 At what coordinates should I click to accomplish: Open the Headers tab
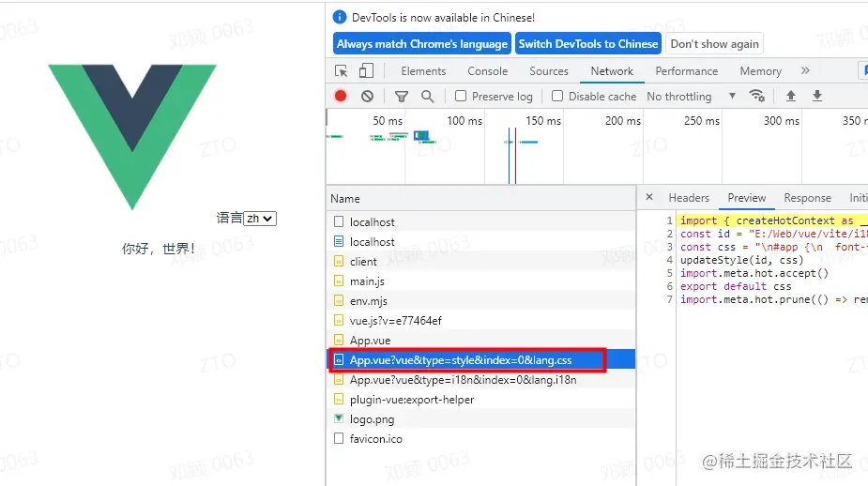tap(689, 198)
